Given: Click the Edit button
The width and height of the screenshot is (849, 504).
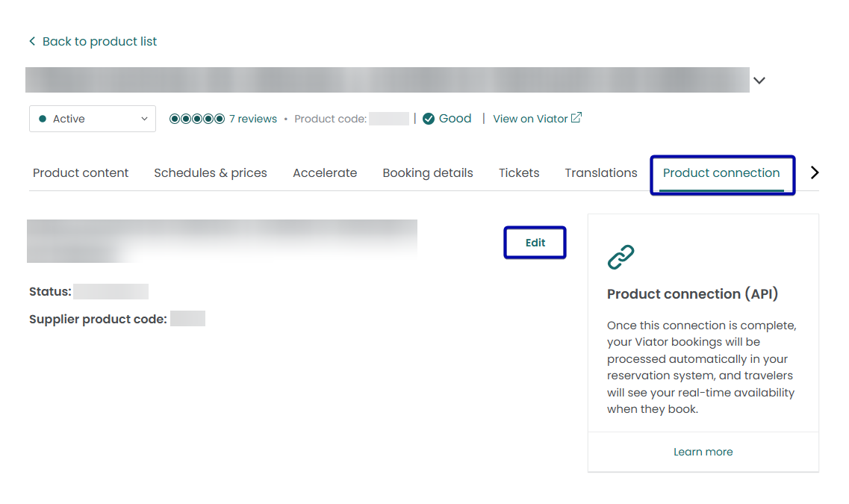Looking at the screenshot, I should click(535, 243).
